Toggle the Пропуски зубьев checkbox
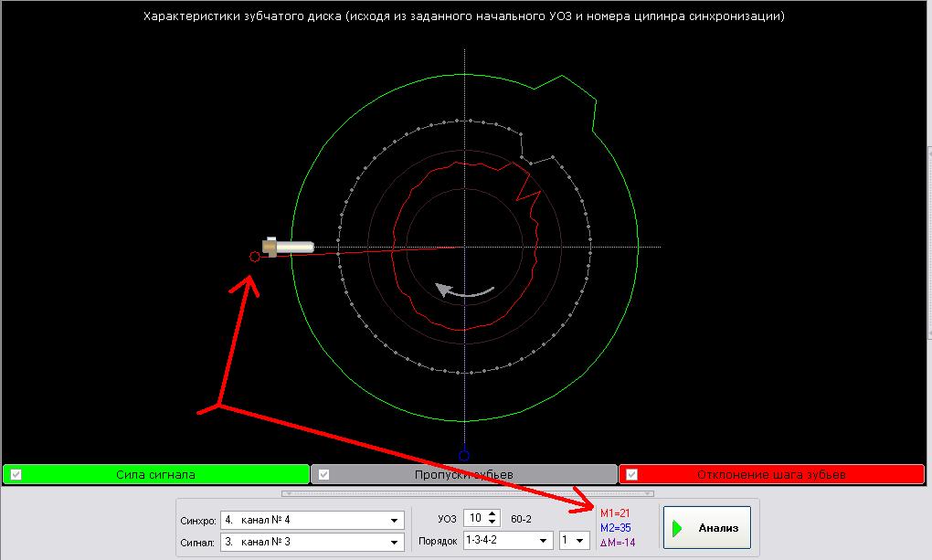This screenshot has width=932, height=560. pos(324,474)
